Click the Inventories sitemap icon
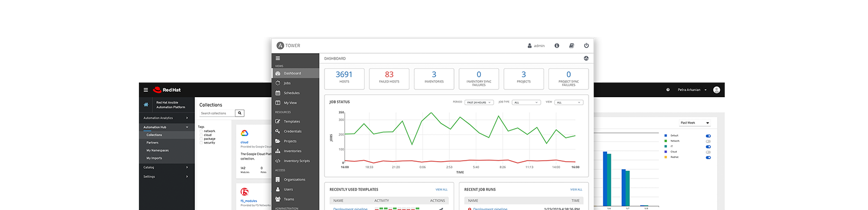The image size is (868, 210). coord(278,151)
